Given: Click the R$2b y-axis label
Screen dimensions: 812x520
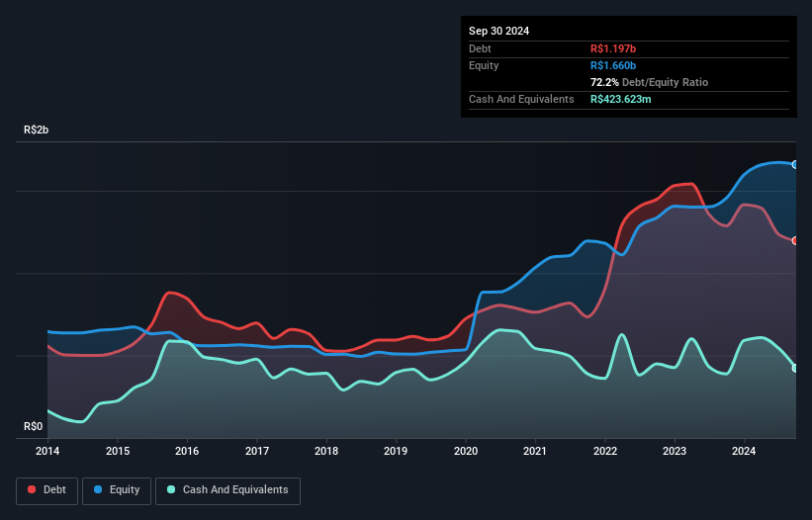Looking at the screenshot, I should coord(37,130).
